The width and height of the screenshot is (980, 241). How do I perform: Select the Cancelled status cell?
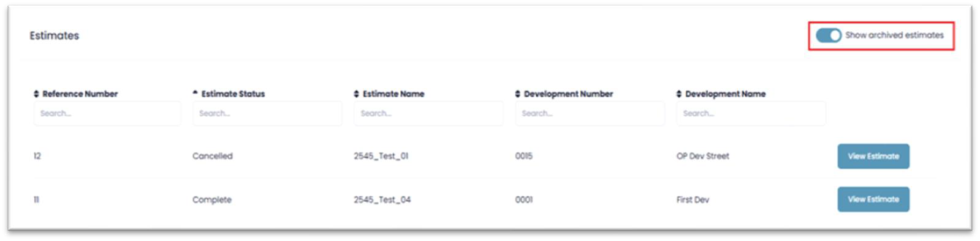point(213,156)
